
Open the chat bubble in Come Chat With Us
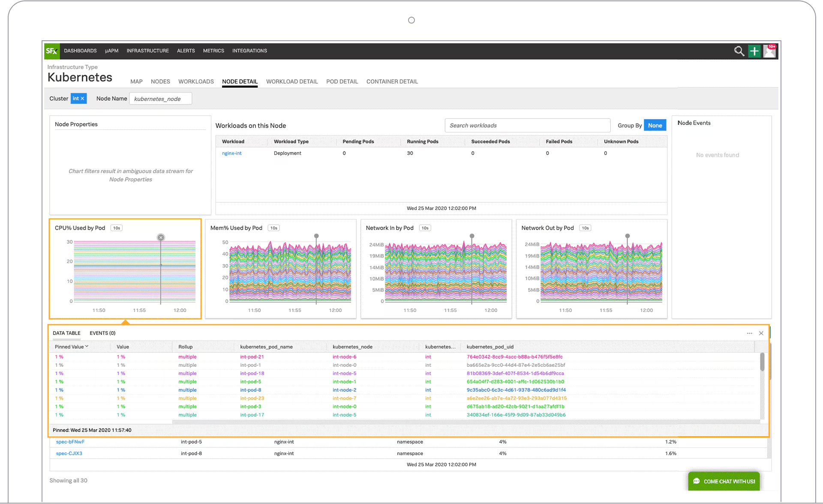(697, 481)
